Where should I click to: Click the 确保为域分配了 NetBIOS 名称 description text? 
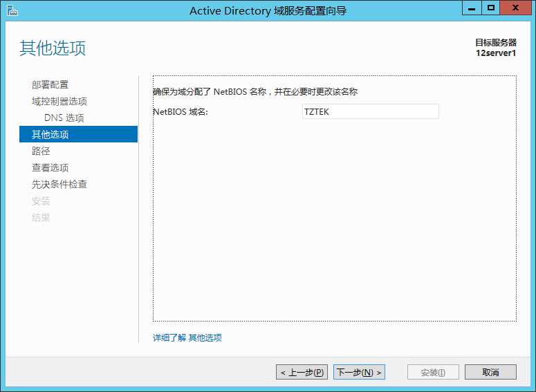[255, 91]
